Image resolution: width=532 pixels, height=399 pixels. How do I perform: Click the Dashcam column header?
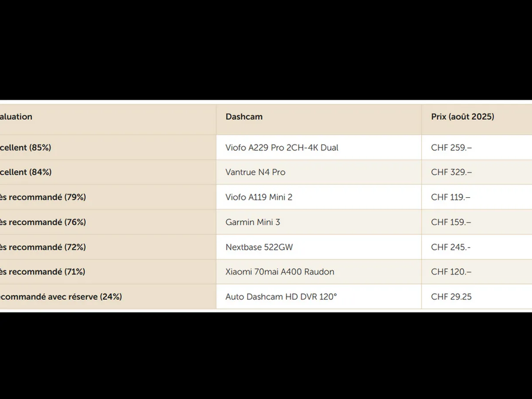pos(244,117)
